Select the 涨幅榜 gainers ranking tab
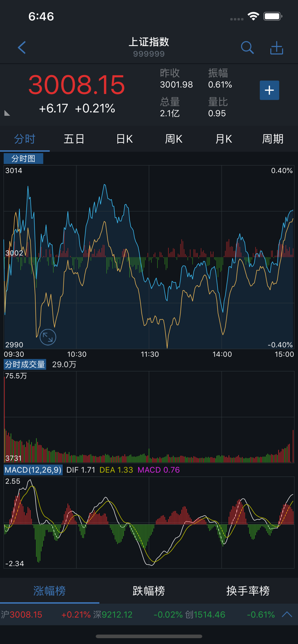Screen dimensions: 298x644 click(49, 591)
